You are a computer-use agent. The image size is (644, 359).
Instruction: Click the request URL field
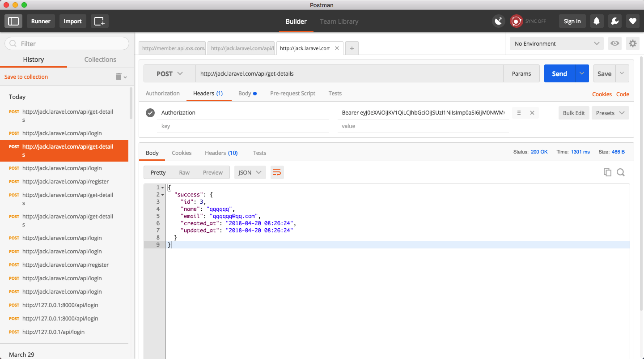tap(349, 73)
